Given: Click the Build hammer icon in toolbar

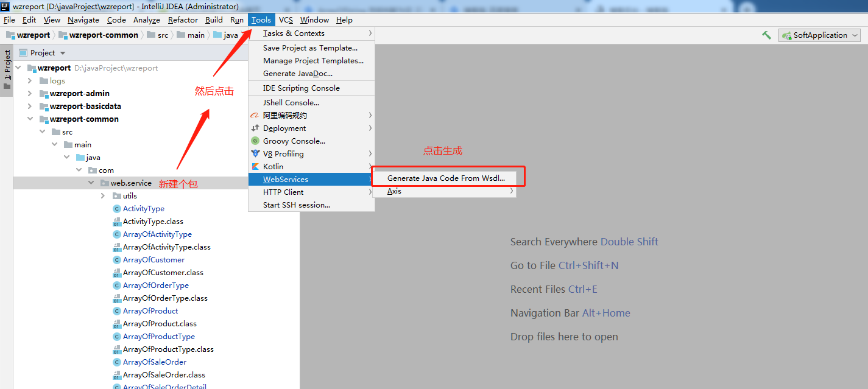Looking at the screenshot, I should [x=766, y=35].
